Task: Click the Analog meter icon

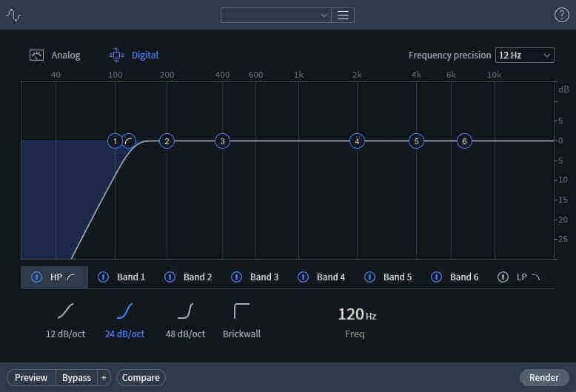Action: pos(36,55)
